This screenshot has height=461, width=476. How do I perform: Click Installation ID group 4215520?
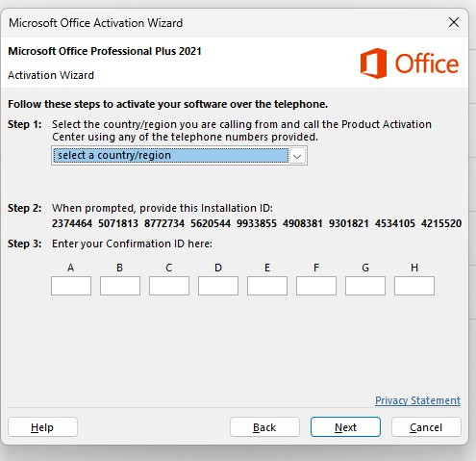point(441,223)
